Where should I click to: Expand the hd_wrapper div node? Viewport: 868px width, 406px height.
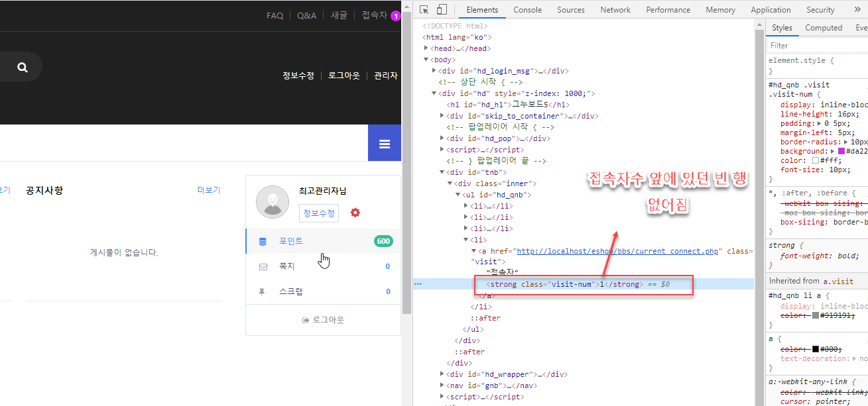click(443, 374)
